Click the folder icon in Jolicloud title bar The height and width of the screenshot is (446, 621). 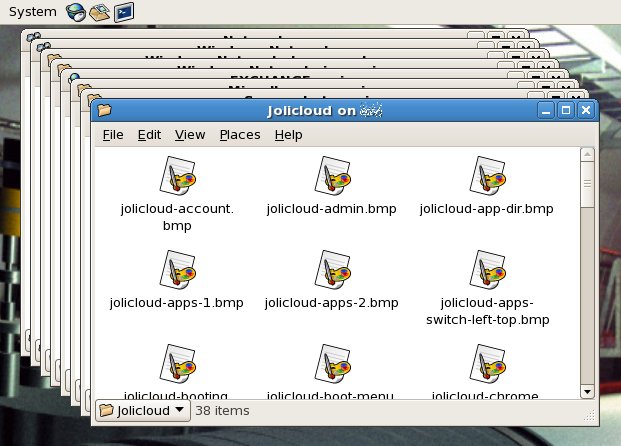coord(104,110)
